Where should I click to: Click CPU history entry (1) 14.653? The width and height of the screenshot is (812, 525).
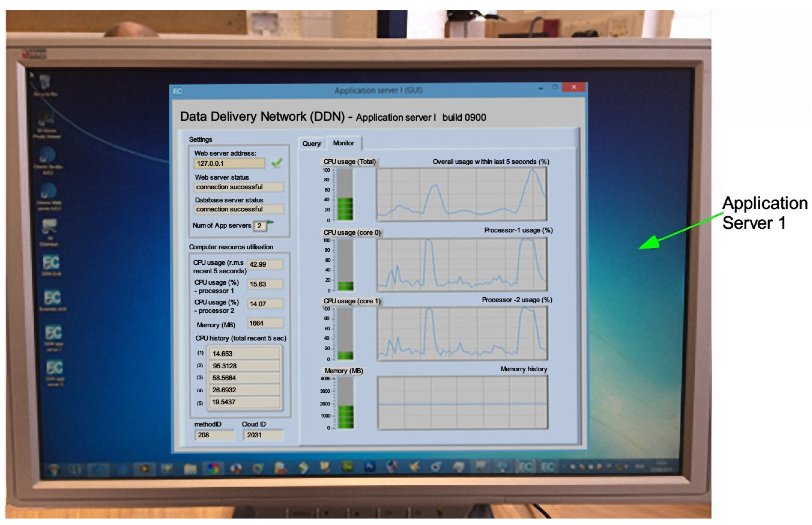click(244, 354)
